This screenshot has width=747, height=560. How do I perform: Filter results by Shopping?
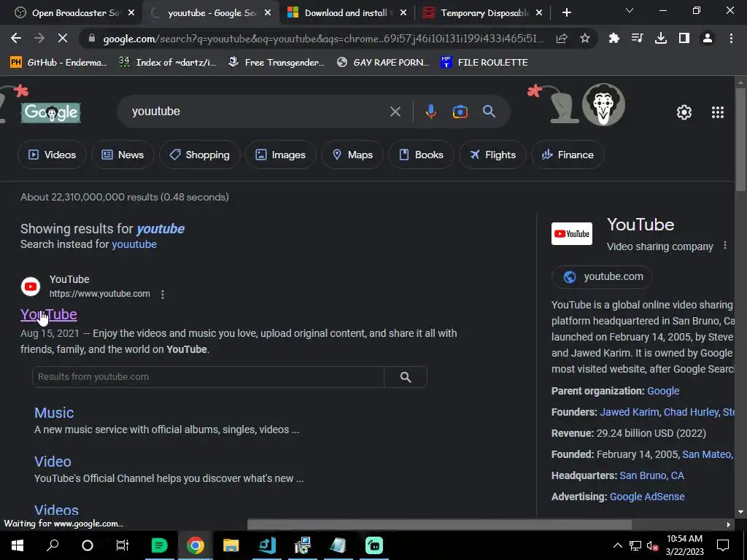click(200, 155)
